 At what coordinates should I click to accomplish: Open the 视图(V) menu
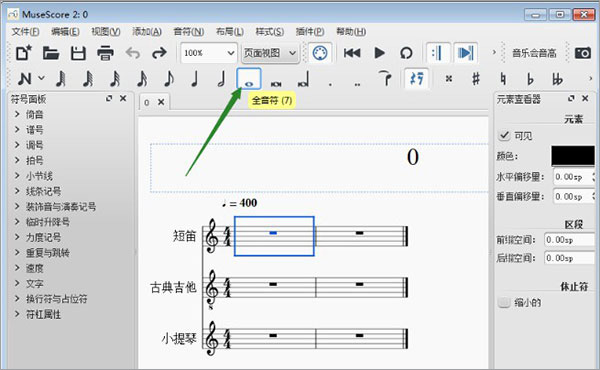point(106,31)
